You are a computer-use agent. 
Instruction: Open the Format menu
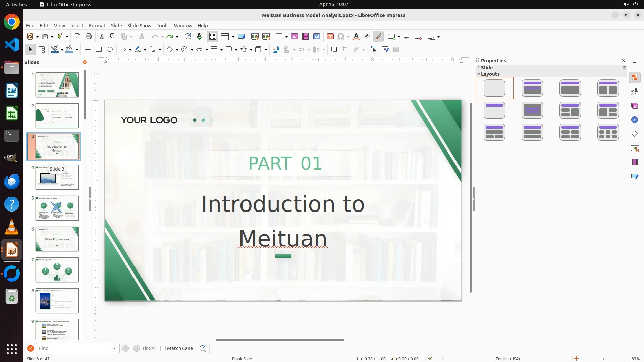click(x=97, y=26)
